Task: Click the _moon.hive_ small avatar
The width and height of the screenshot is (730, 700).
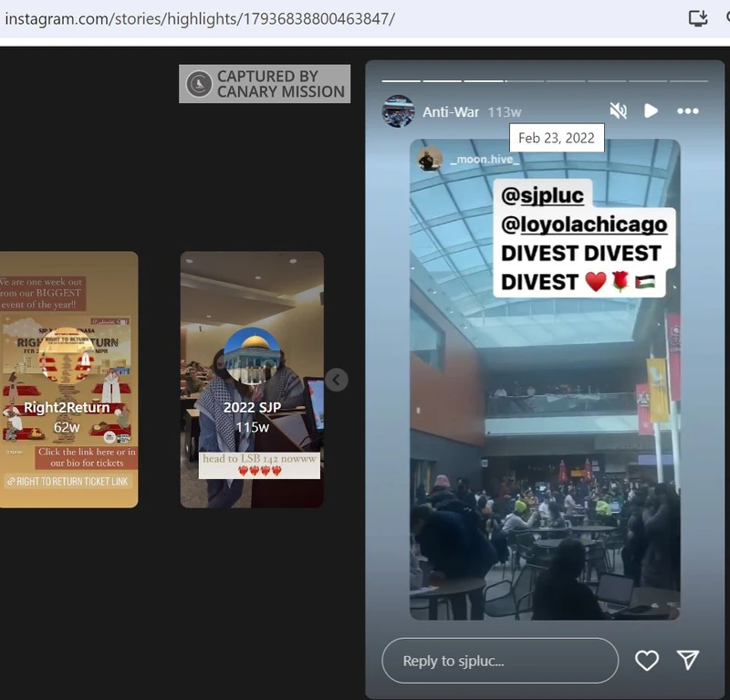Action: [430, 159]
